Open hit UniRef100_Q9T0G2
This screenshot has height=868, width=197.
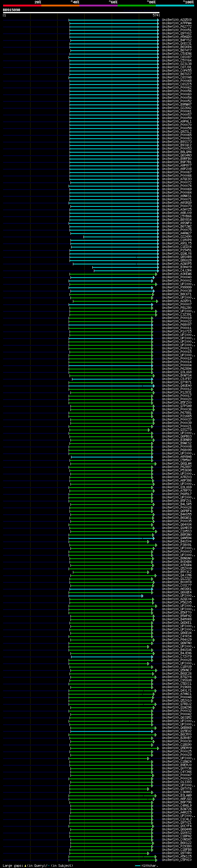(x=177, y=33)
